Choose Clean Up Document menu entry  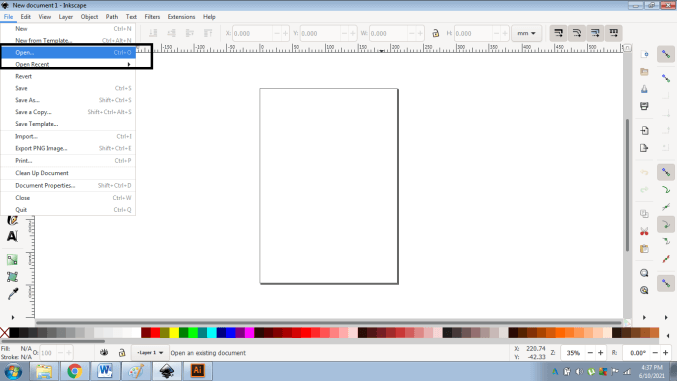(68, 173)
